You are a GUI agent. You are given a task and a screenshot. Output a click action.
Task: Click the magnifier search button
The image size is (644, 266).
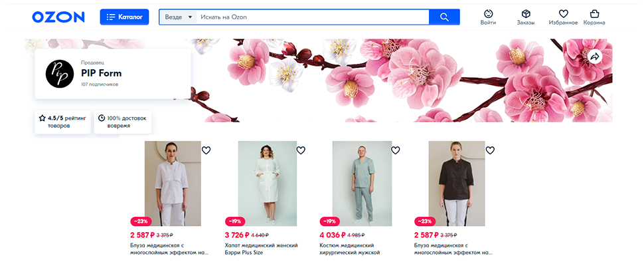click(444, 17)
